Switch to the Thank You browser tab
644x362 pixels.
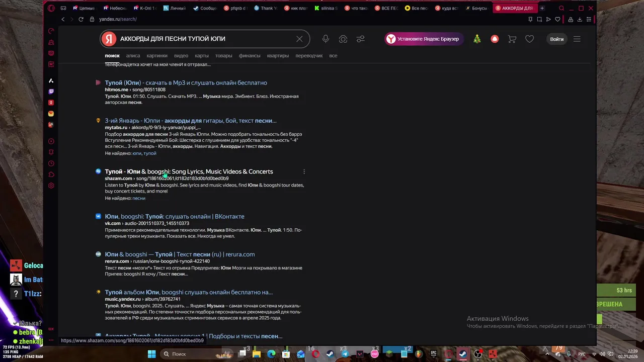[x=266, y=8]
